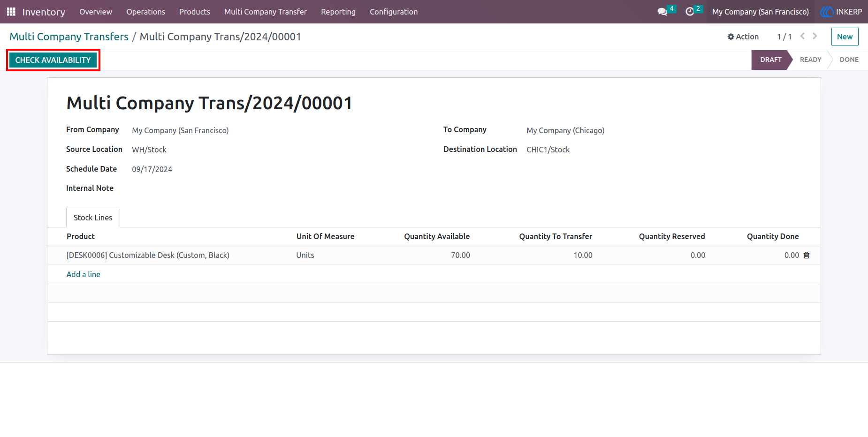Image resolution: width=868 pixels, height=437 pixels.
Task: Open the Action gear menu
Action: click(743, 37)
